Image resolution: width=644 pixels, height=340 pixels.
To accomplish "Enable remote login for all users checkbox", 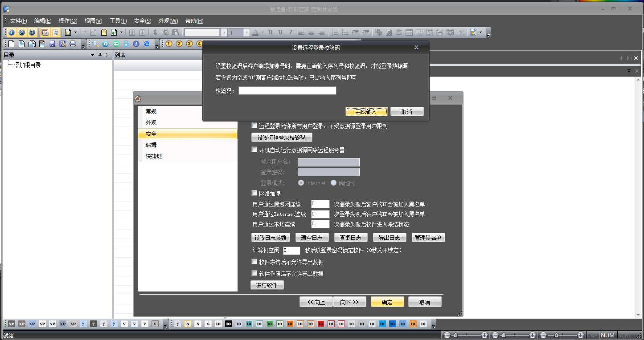I will pos(254,125).
